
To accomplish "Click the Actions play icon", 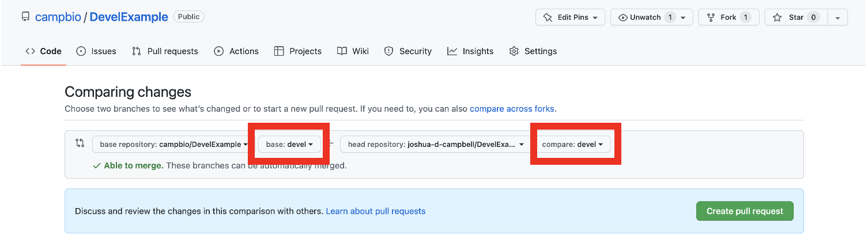I will [x=219, y=51].
